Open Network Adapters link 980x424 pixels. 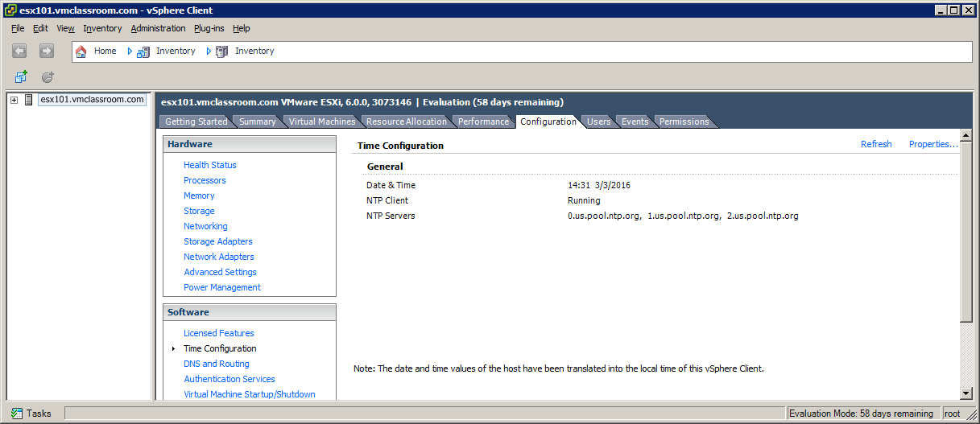[219, 257]
